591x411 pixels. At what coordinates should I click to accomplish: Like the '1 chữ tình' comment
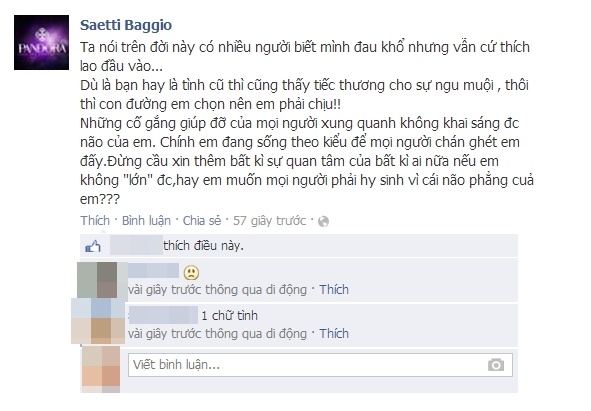pos(334,334)
